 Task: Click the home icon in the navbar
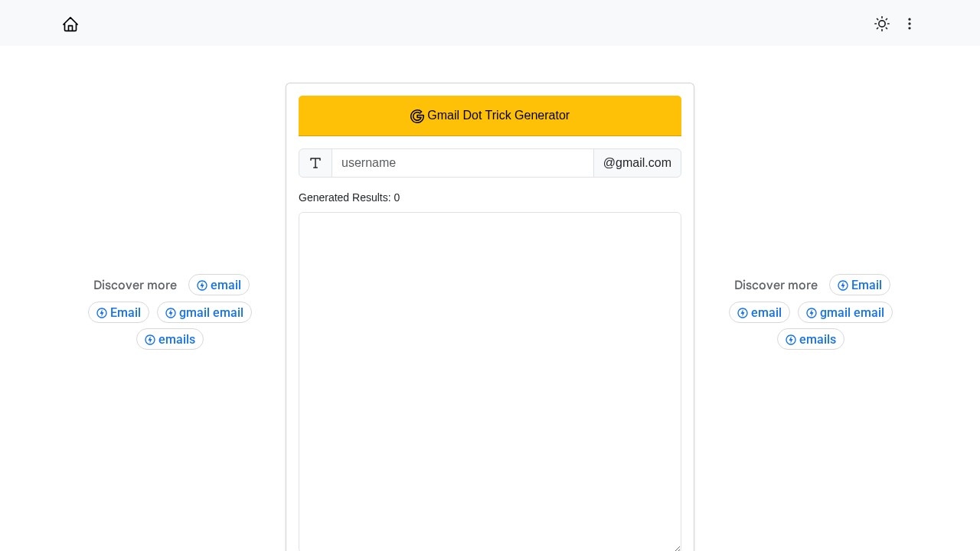point(70,24)
